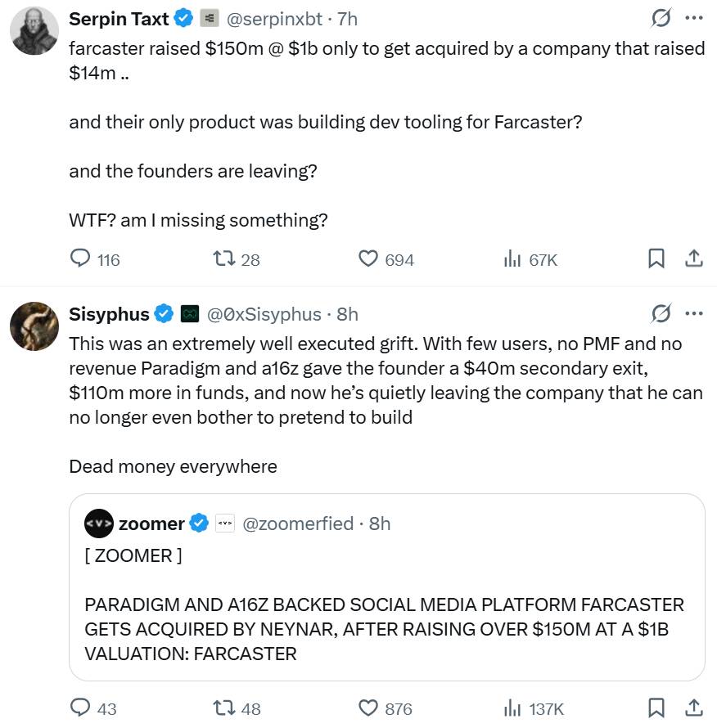
Task: Open more options for Sisyphus's tweet
Action: click(x=693, y=313)
